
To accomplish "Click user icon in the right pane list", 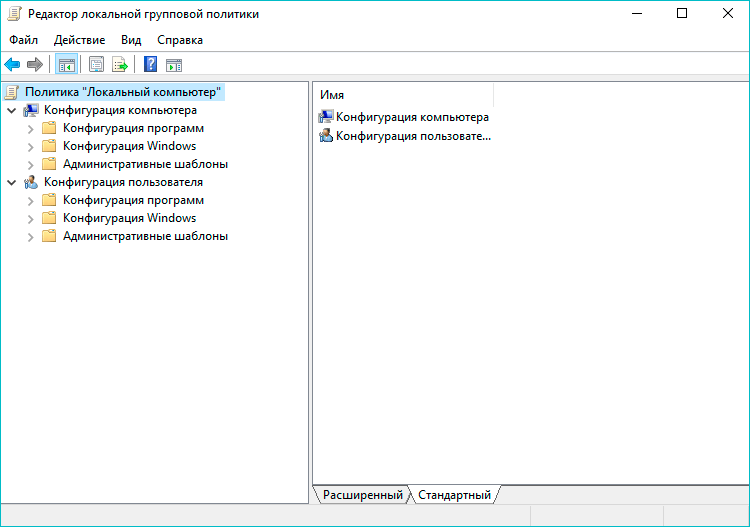I will 326,136.
